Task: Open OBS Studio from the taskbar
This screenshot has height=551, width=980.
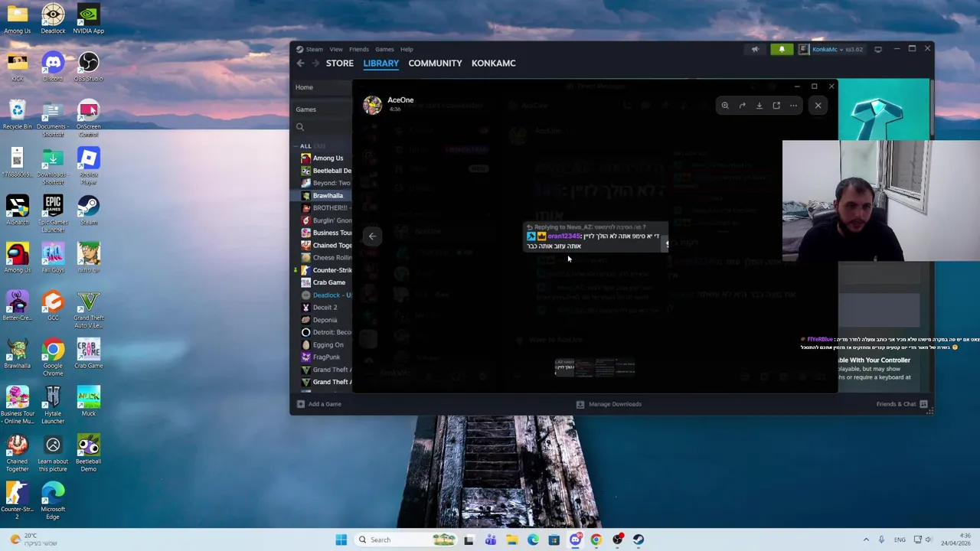Action: click(x=617, y=540)
